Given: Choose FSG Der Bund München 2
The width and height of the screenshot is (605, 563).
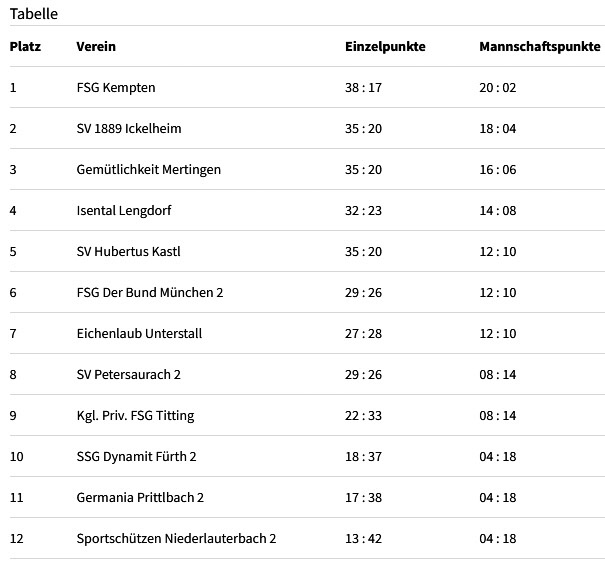Looking at the screenshot, I should pyautogui.click(x=150, y=292).
